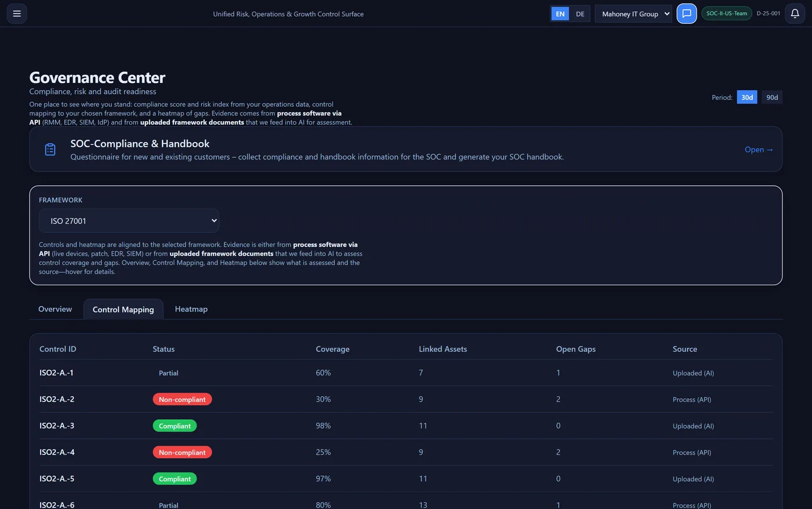The image size is (812, 509).
Task: Click the D-25-001 identifier
Action: (x=768, y=13)
